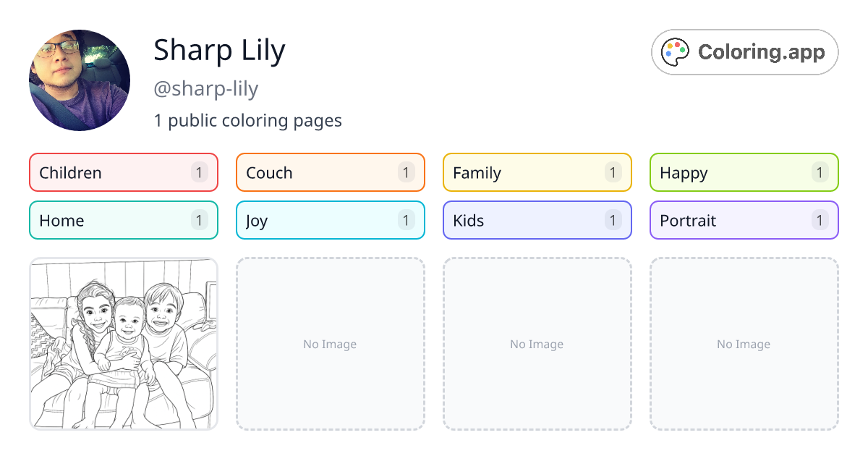The image size is (868, 456).
Task: Click the count badge on the Portrait tag
Action: [x=820, y=220]
